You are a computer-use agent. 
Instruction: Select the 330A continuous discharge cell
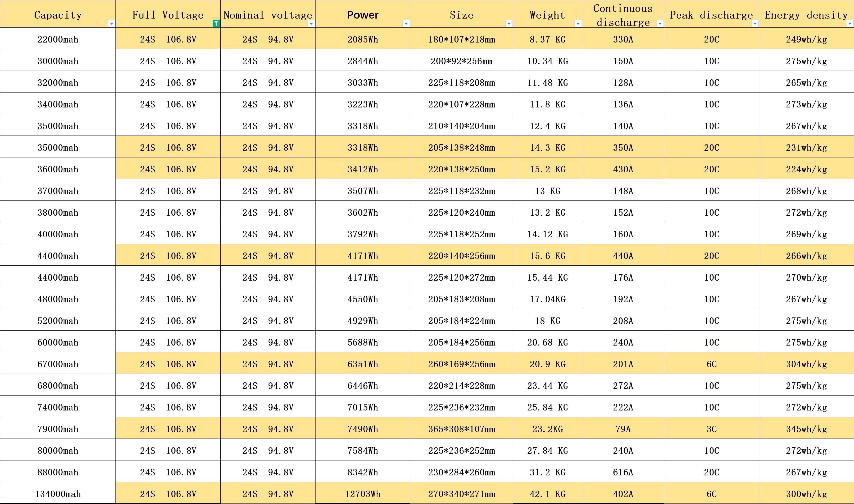pyautogui.click(x=623, y=39)
